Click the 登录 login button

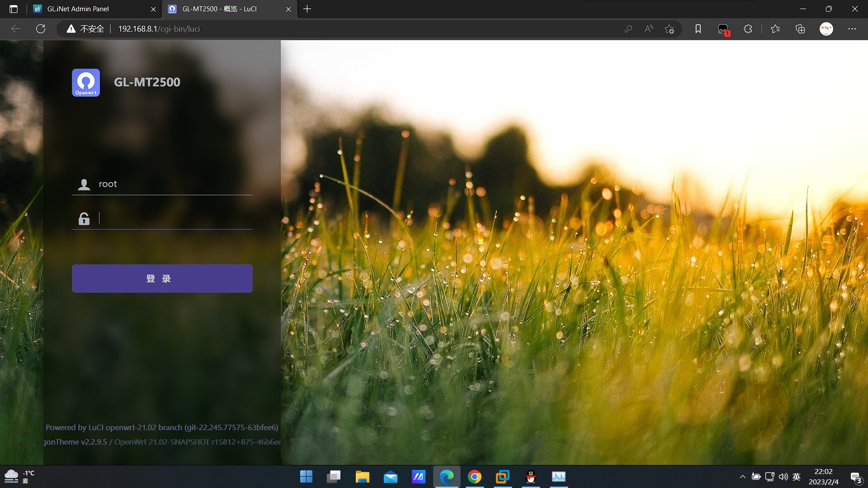coord(162,278)
